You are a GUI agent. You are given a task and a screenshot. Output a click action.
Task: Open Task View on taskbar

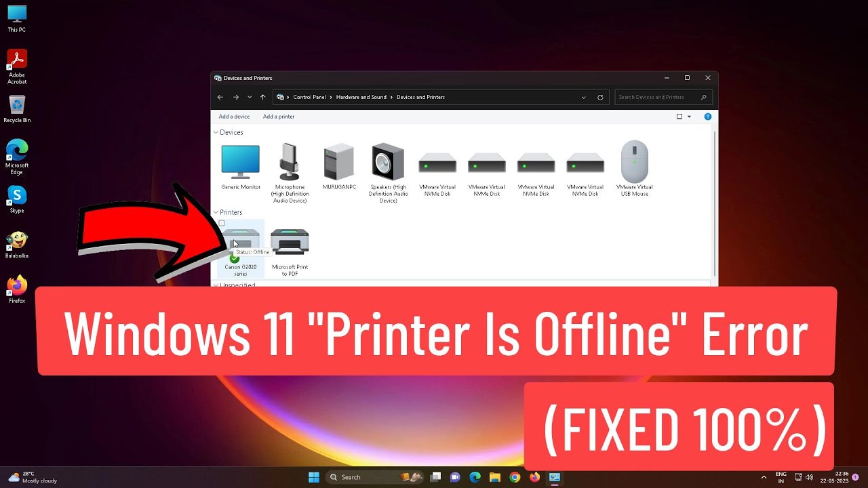[436, 477]
